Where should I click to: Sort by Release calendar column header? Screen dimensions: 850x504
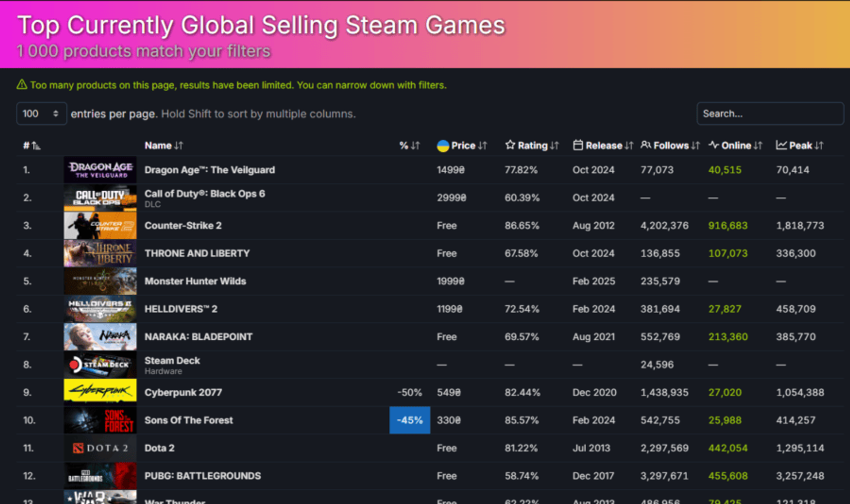603,146
